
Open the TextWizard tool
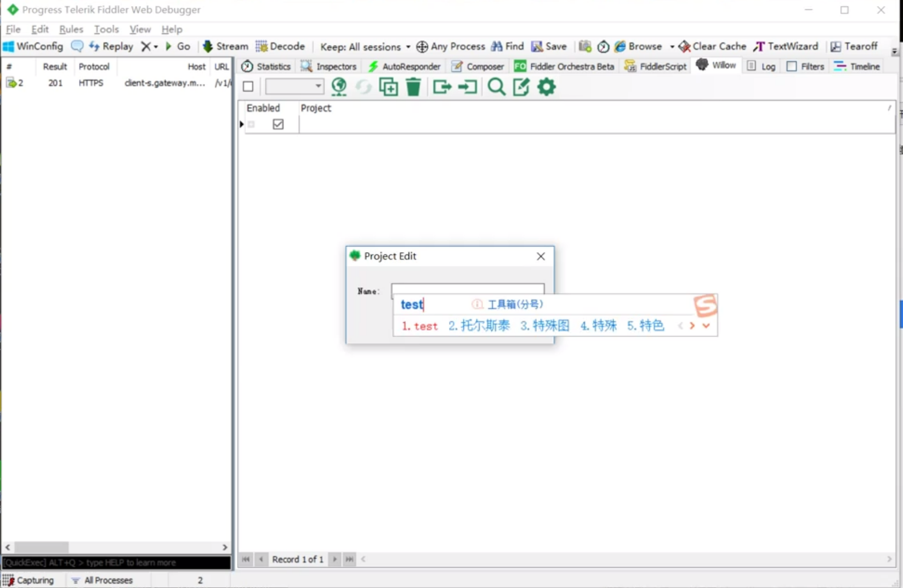pos(786,47)
